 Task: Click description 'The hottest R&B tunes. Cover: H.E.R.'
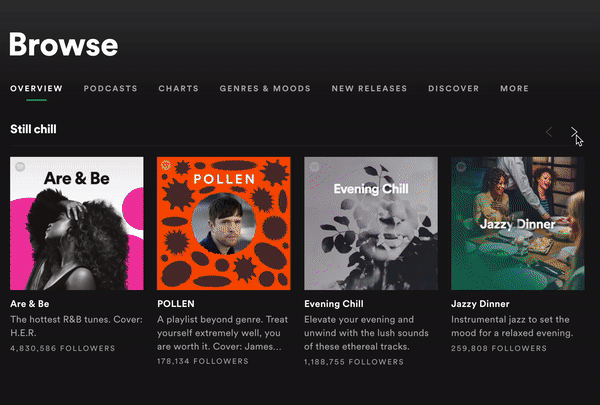(x=77, y=326)
